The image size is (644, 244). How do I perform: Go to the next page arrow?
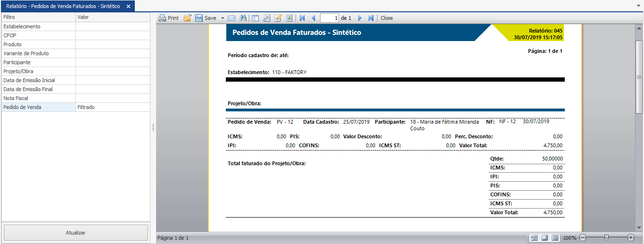pyautogui.click(x=360, y=18)
